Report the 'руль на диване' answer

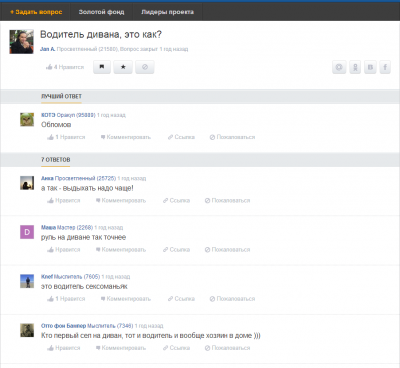coord(227,249)
